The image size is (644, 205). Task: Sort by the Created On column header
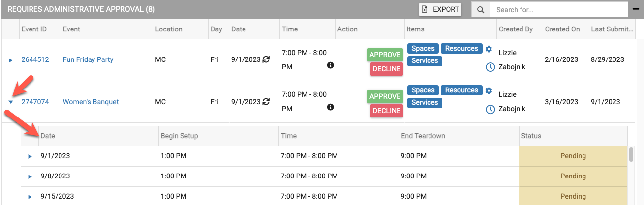click(562, 29)
